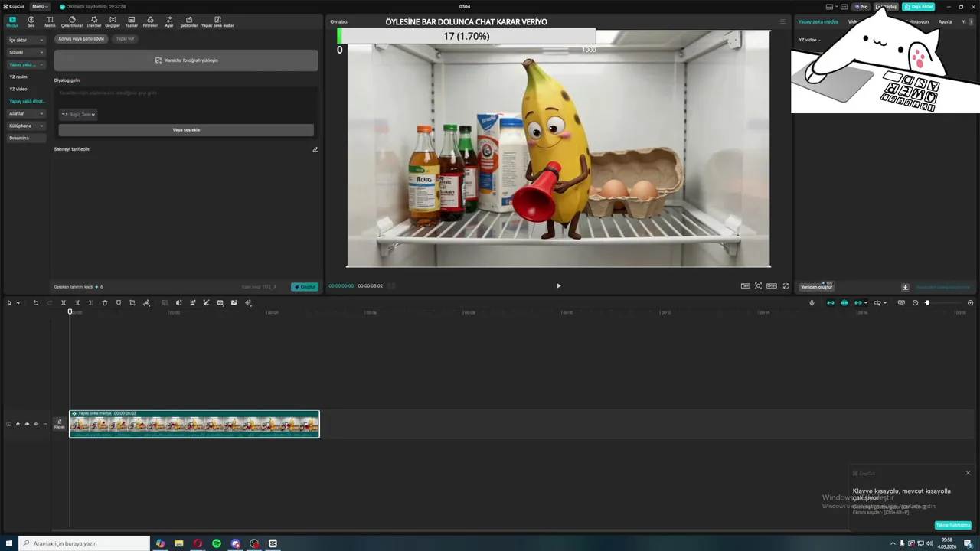Open the selection tool mode dropdown arrow
The image size is (980, 551).
[18, 303]
